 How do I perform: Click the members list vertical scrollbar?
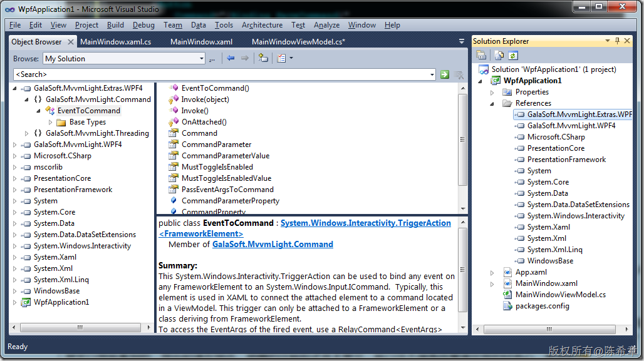(463, 140)
